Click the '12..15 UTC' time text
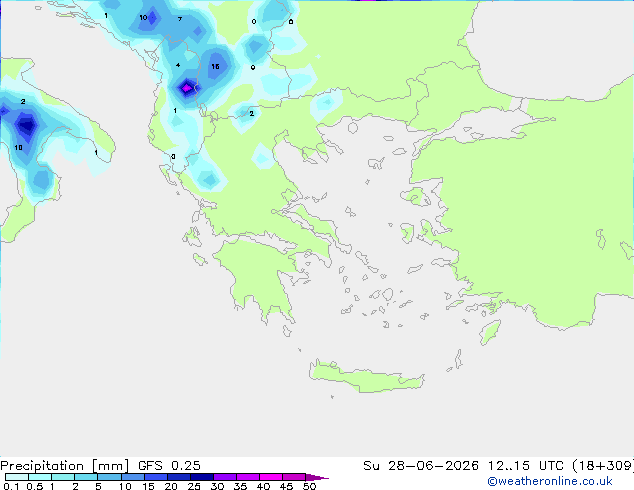The height and width of the screenshot is (490, 634). [x=525, y=466]
